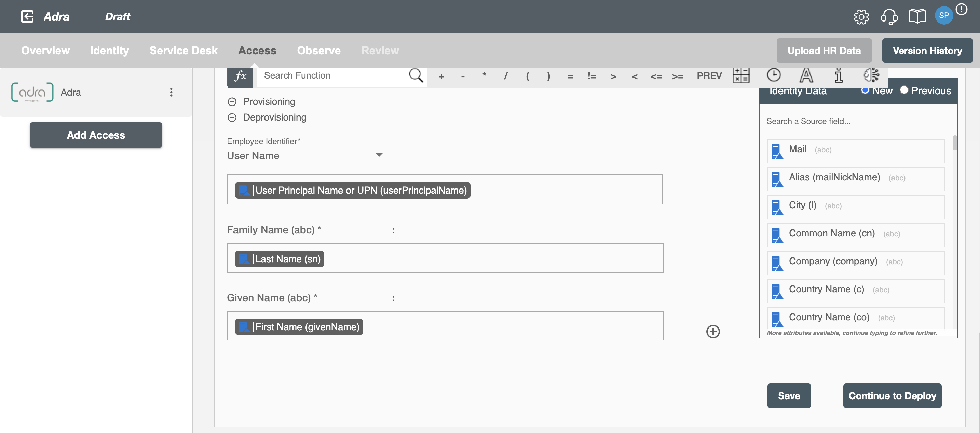Open the date/time clock functions icon
The image size is (980, 433).
[x=773, y=75]
